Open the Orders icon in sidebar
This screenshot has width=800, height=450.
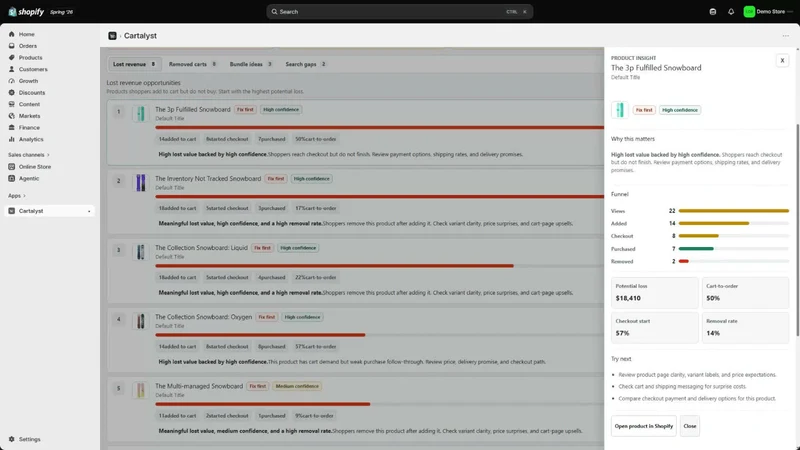11,46
